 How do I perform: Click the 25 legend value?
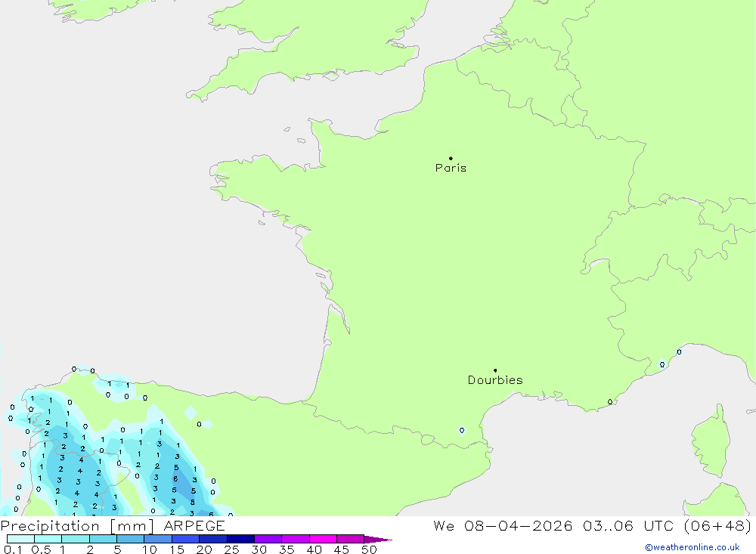[x=231, y=549]
